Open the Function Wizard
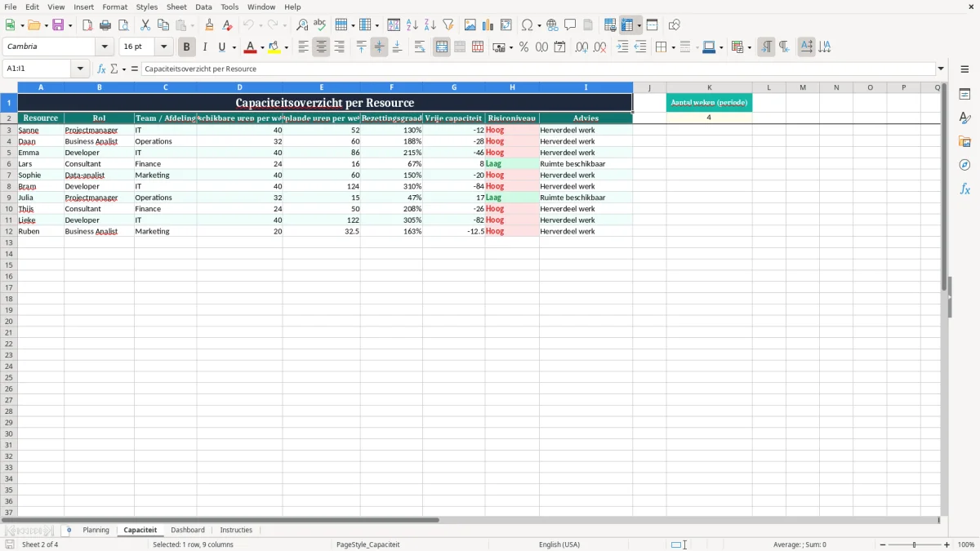This screenshot has width=980, height=551. tap(101, 69)
